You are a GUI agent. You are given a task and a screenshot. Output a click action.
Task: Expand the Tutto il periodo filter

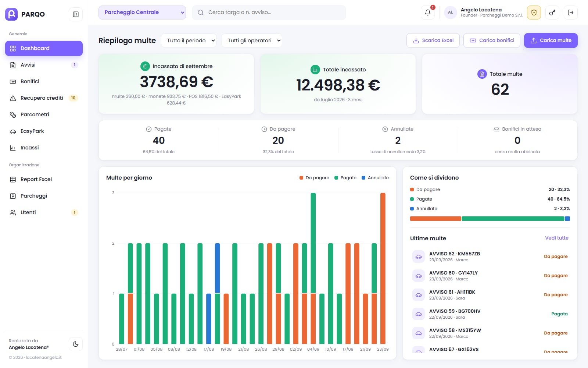click(x=189, y=40)
